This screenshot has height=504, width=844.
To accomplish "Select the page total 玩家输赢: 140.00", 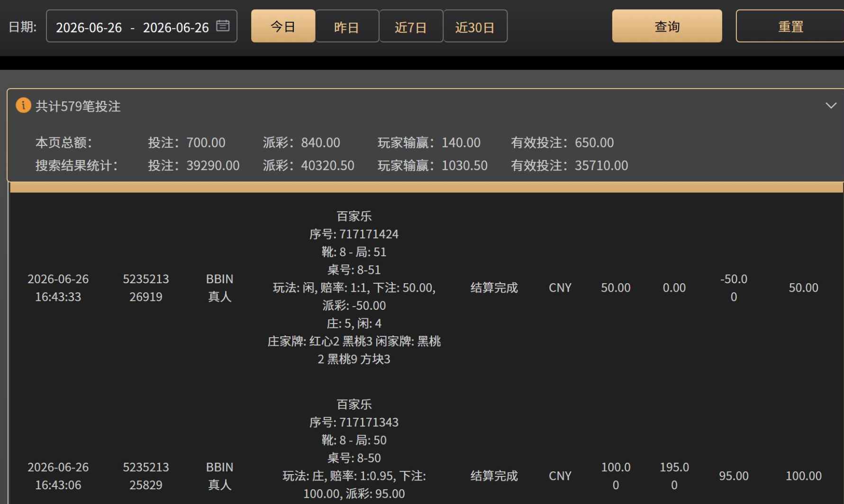I will [429, 142].
